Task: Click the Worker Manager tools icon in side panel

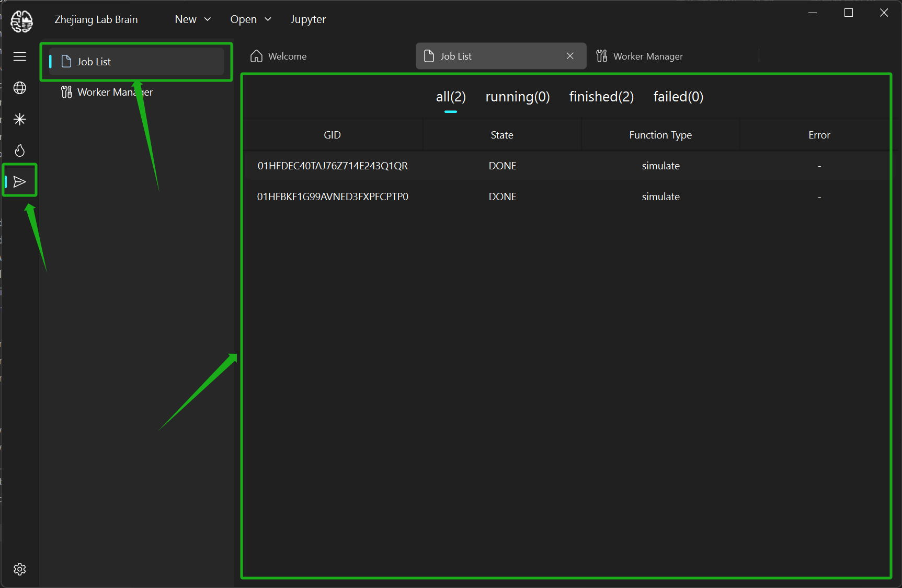Action: pyautogui.click(x=66, y=92)
